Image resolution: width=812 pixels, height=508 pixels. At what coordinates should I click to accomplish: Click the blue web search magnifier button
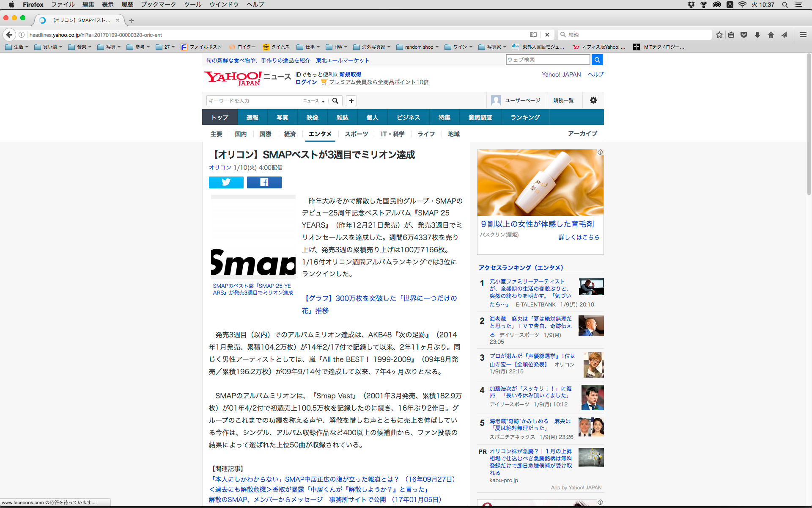[x=597, y=60]
